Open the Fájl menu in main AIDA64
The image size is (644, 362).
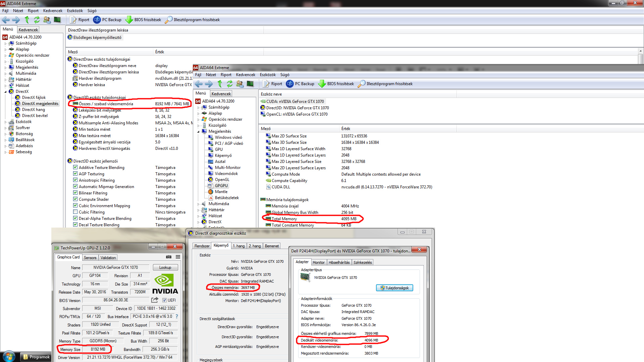[x=5, y=11]
